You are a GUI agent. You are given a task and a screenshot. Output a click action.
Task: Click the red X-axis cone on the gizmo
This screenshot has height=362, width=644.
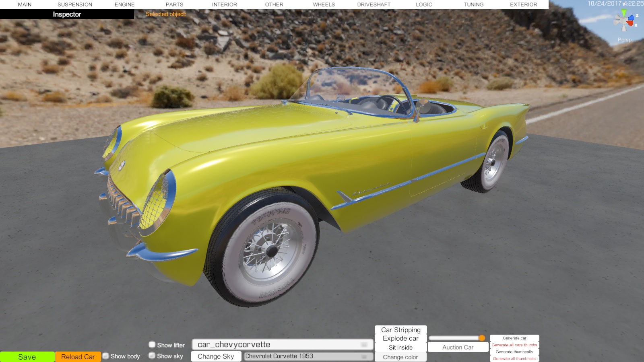point(630,23)
